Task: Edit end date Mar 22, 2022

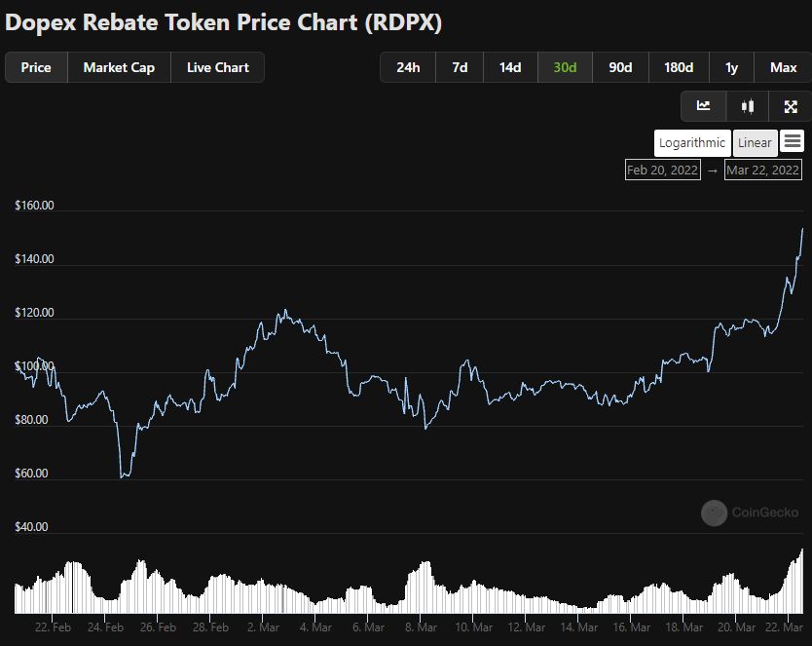Action: [x=762, y=170]
